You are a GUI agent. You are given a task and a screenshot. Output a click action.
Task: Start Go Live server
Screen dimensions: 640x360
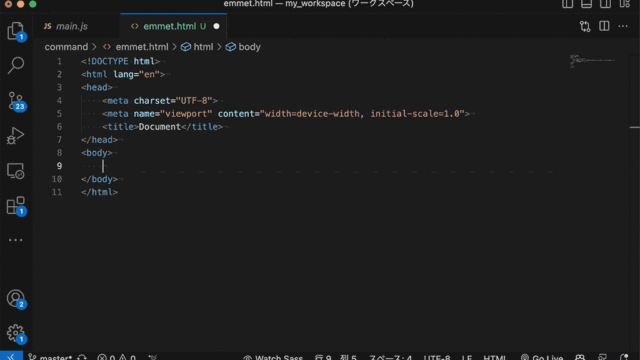542,358
